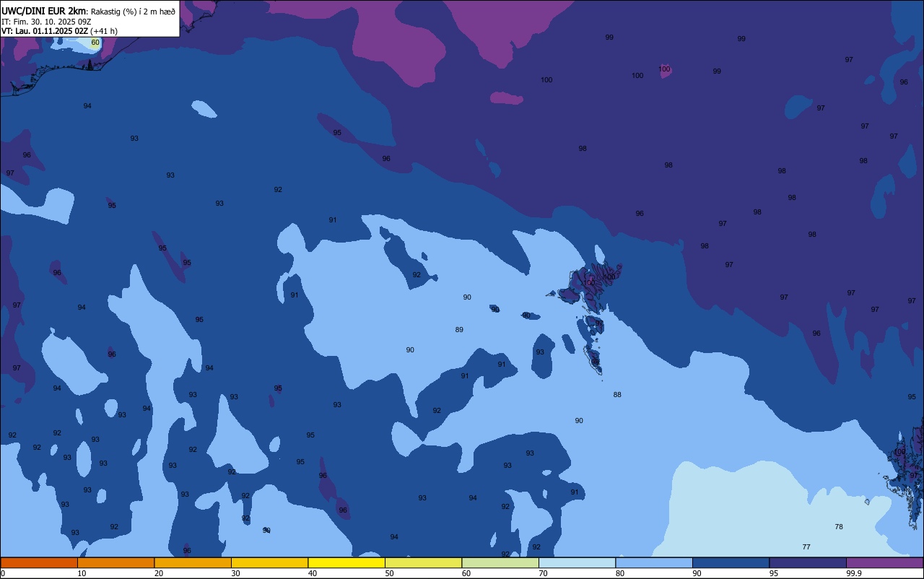The width and height of the screenshot is (924, 579).
Task: Click the '89' humidity value on the map
Action: [x=459, y=330]
